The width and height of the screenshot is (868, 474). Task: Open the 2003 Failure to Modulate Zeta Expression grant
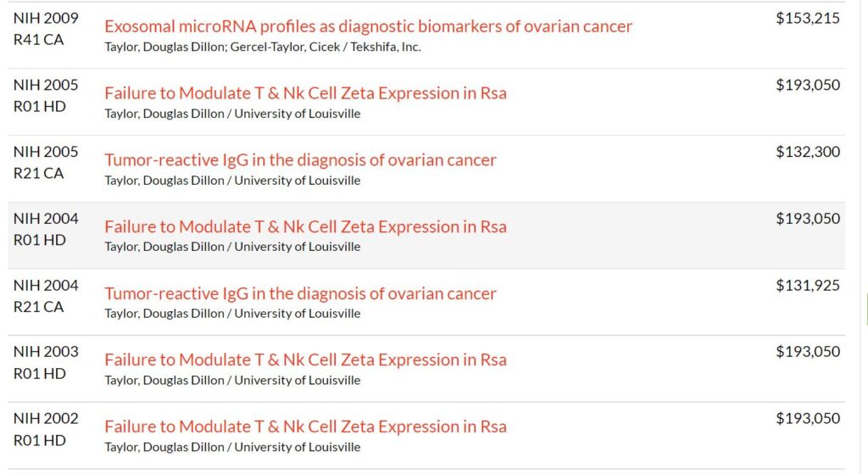(305, 360)
